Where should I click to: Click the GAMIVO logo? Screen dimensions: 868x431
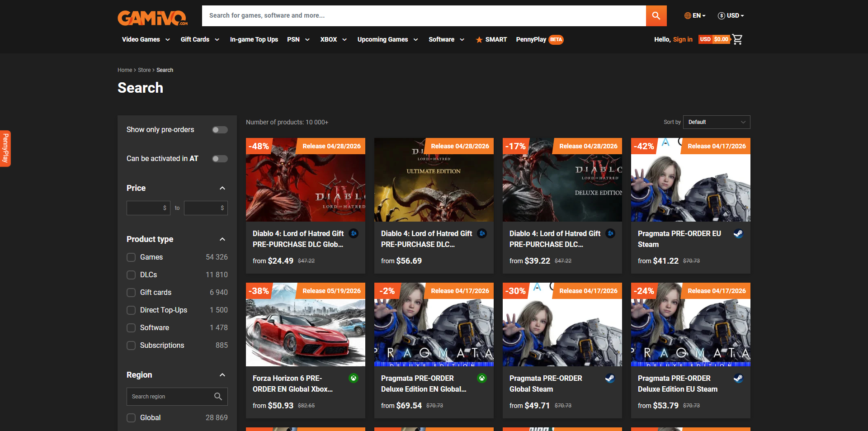[x=153, y=18]
